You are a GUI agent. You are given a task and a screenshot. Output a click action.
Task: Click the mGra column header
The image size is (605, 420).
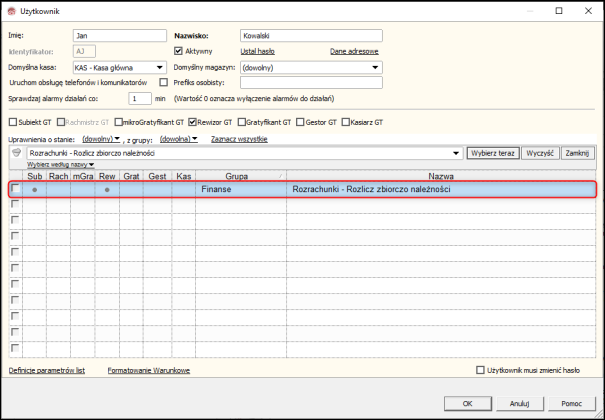point(83,176)
